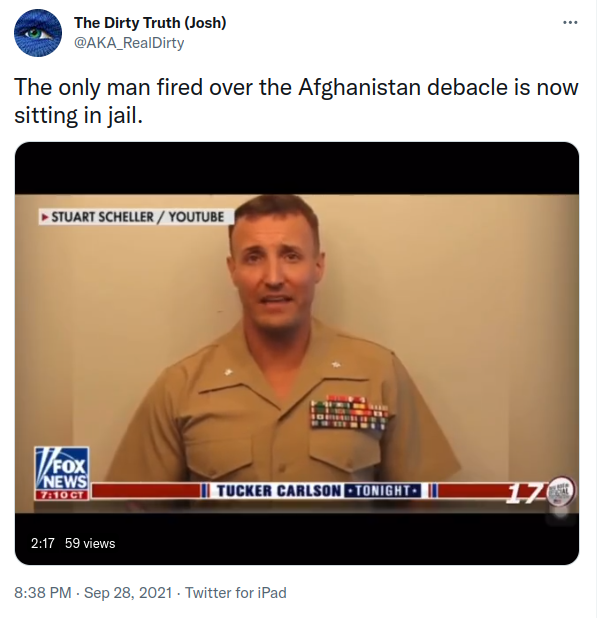Click the round badge at video's right edge
Viewport: 607px width, 618px height.
pos(562,491)
